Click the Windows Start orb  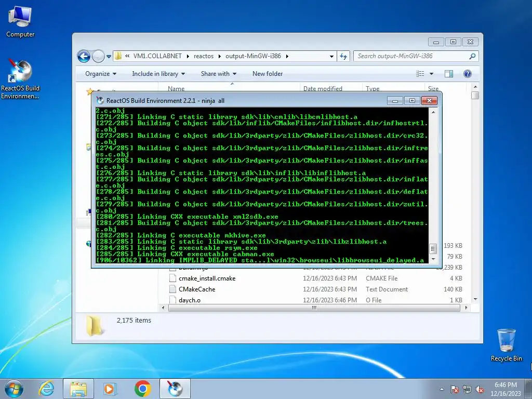[x=14, y=389]
